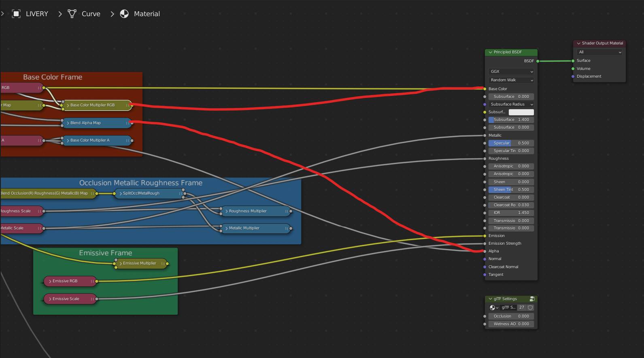
Task: Open the GGX distribution dropdown
Action: [x=511, y=72]
